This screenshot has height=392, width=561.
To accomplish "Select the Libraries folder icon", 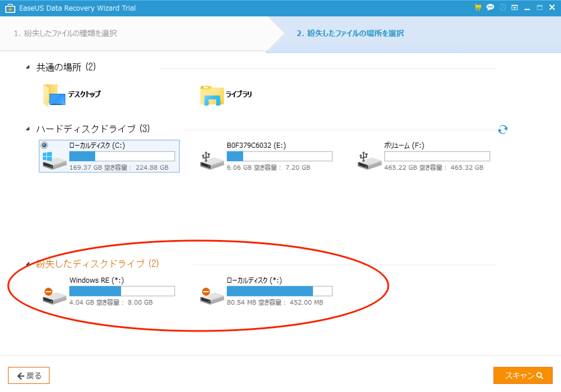I will [x=212, y=96].
